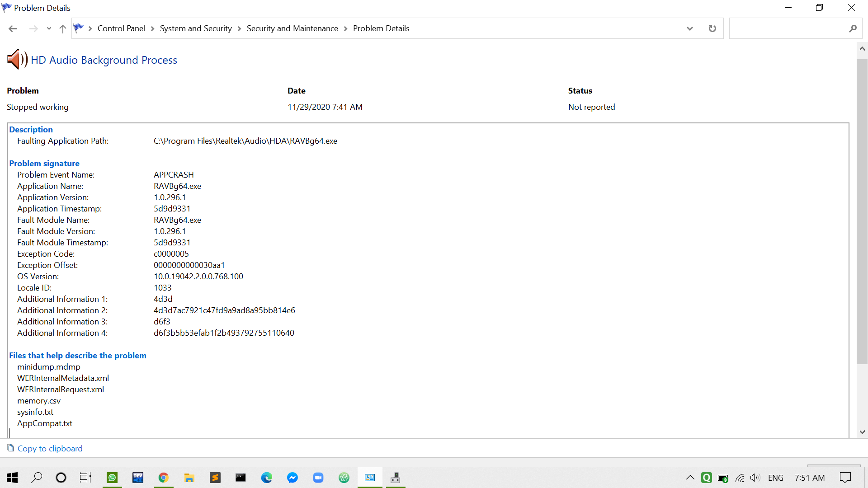The height and width of the screenshot is (488, 868).
Task: Select the WERInternalMetadata.xml file name
Action: (x=63, y=378)
